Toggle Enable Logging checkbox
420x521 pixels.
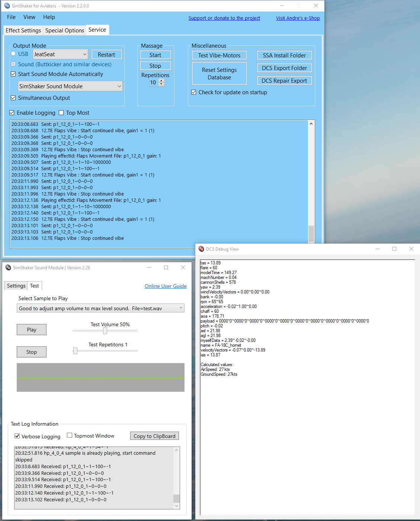(12, 113)
